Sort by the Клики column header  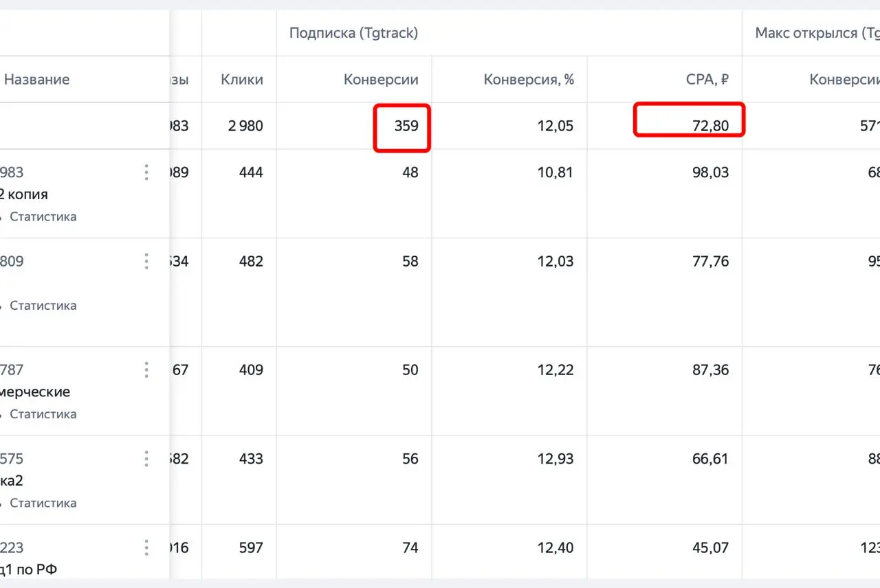tap(242, 80)
